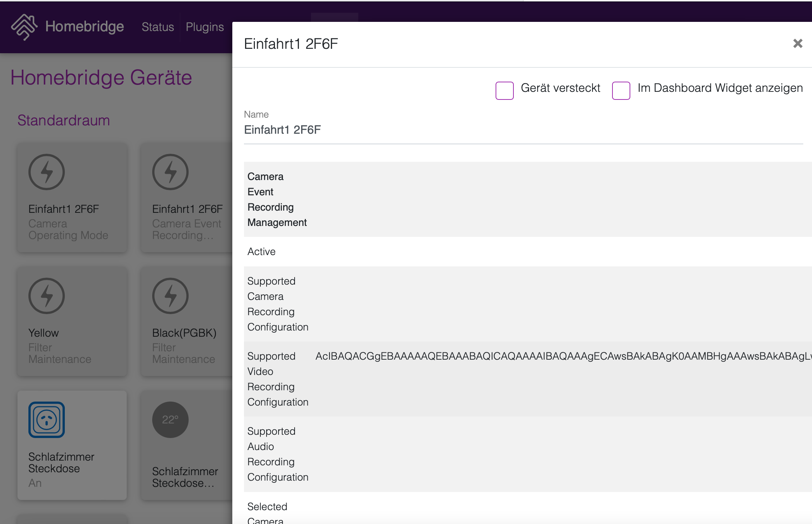Click the Homebridge logo icon
This screenshot has width=812, height=524.
pyautogui.click(x=24, y=27)
